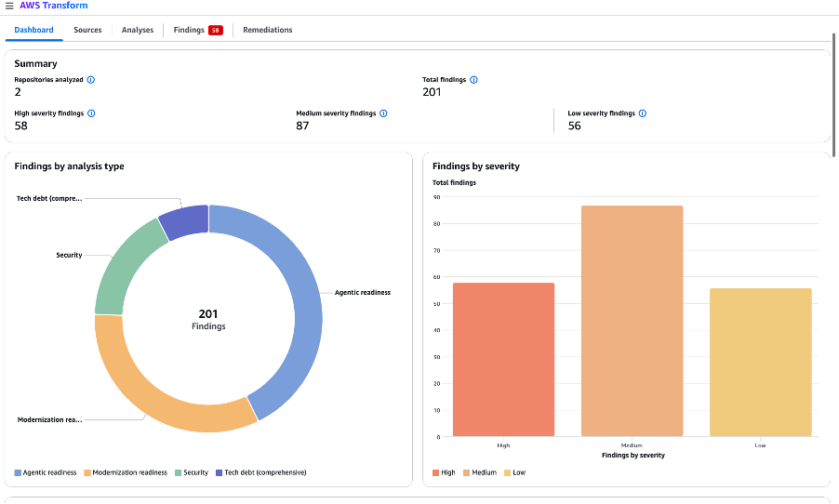Click info icon next to Repositories analyzed
The width and height of the screenshot is (839, 504).
tap(91, 80)
